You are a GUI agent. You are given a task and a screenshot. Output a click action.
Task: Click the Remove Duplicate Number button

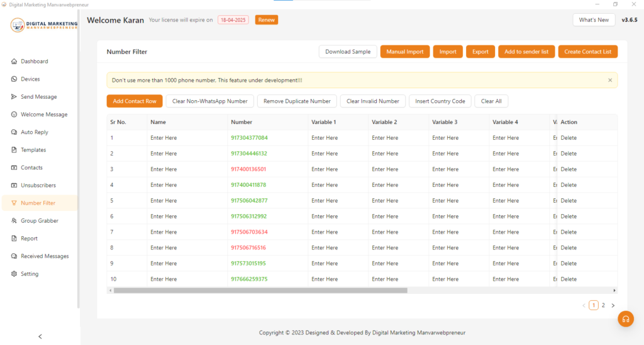pyautogui.click(x=297, y=101)
